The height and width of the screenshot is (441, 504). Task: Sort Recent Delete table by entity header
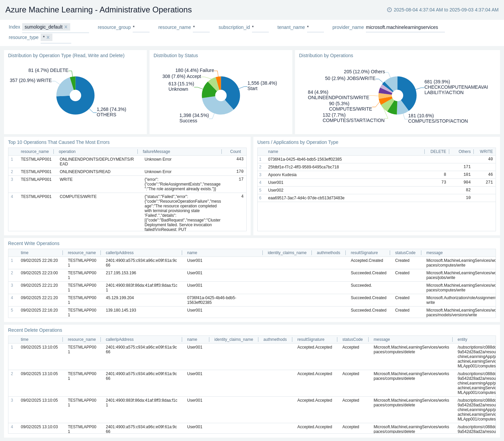(462, 339)
